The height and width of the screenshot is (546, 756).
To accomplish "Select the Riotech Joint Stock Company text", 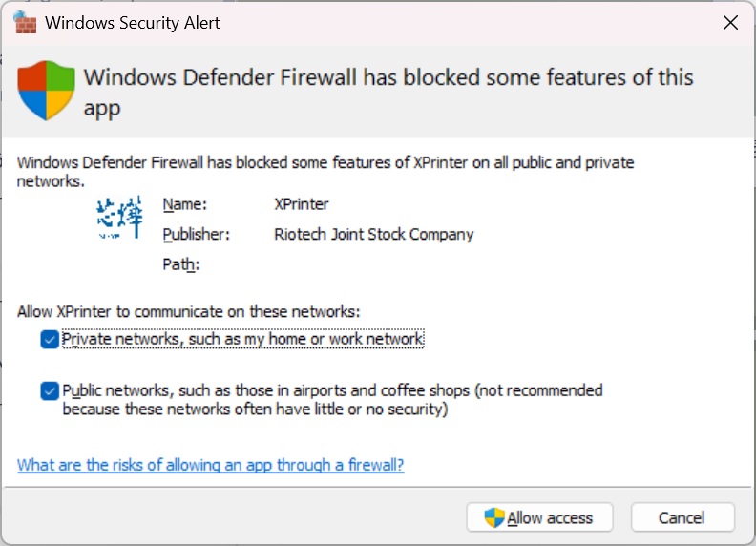I will coord(373,234).
